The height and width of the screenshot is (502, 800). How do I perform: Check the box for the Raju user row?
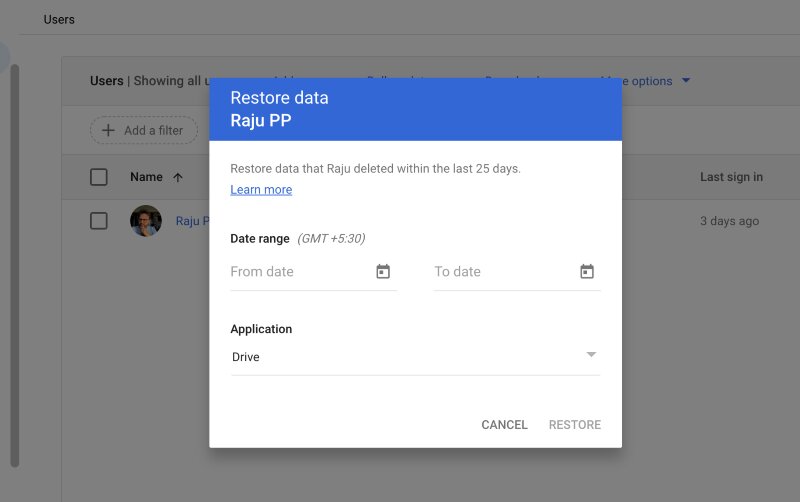(99, 221)
